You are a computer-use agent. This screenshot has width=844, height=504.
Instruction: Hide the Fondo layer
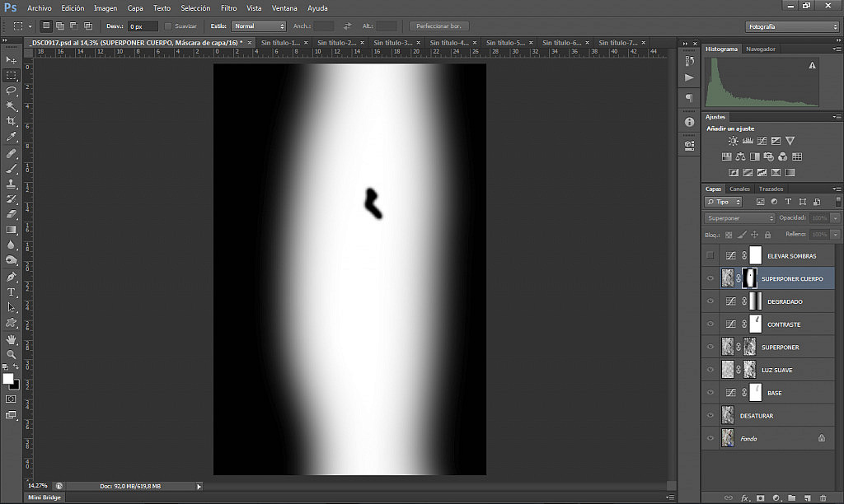(x=710, y=438)
